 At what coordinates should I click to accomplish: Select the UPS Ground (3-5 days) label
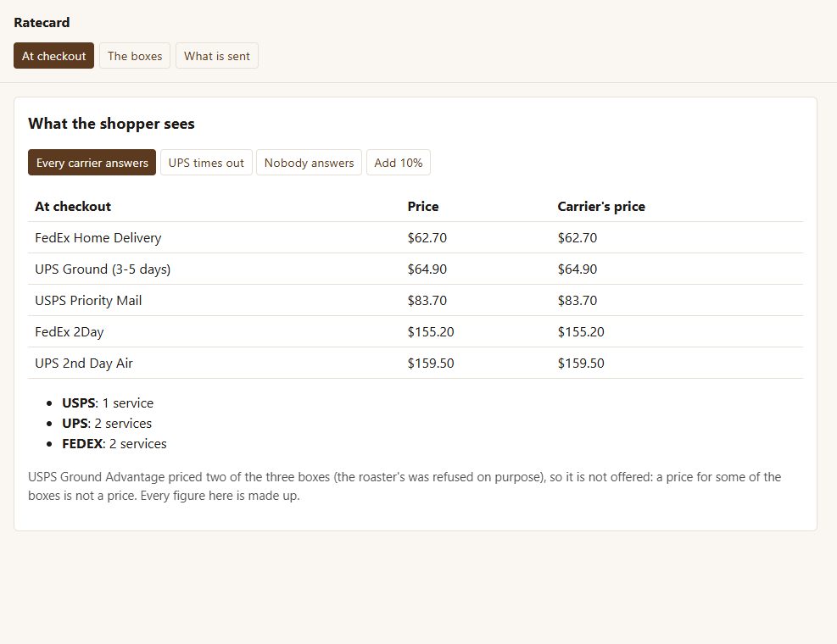click(x=103, y=269)
